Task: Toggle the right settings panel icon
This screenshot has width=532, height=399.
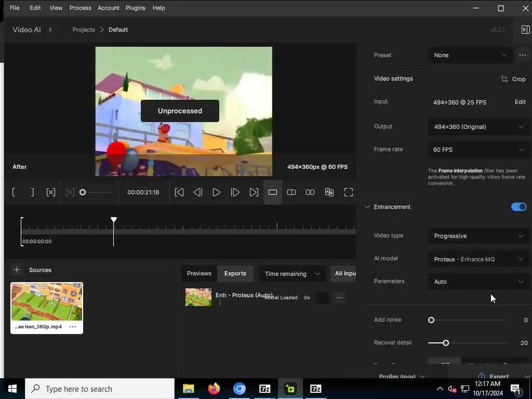Action: tap(525, 30)
